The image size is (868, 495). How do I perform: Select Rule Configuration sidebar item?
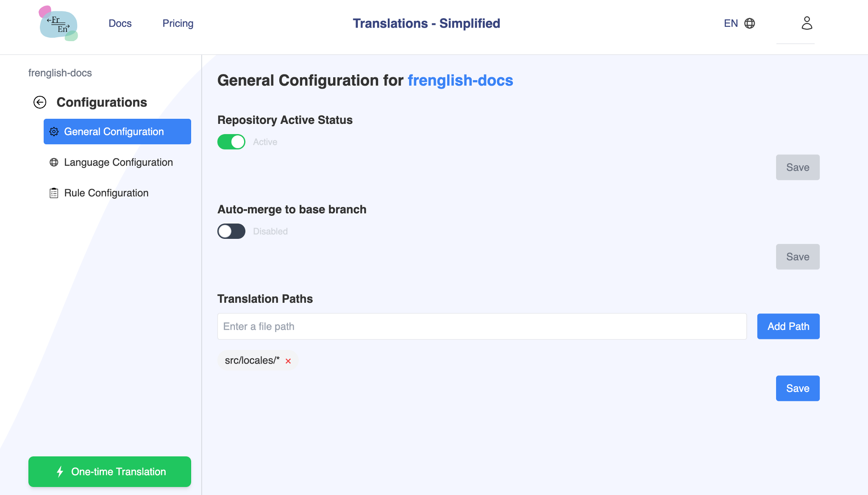point(106,193)
